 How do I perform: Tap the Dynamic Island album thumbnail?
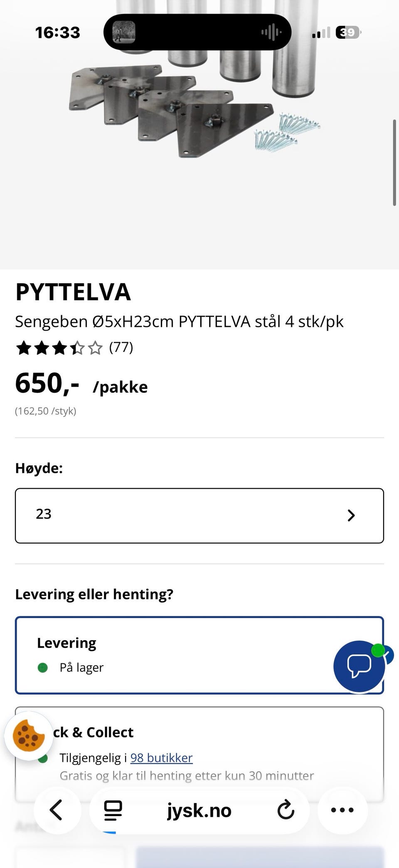(x=123, y=32)
